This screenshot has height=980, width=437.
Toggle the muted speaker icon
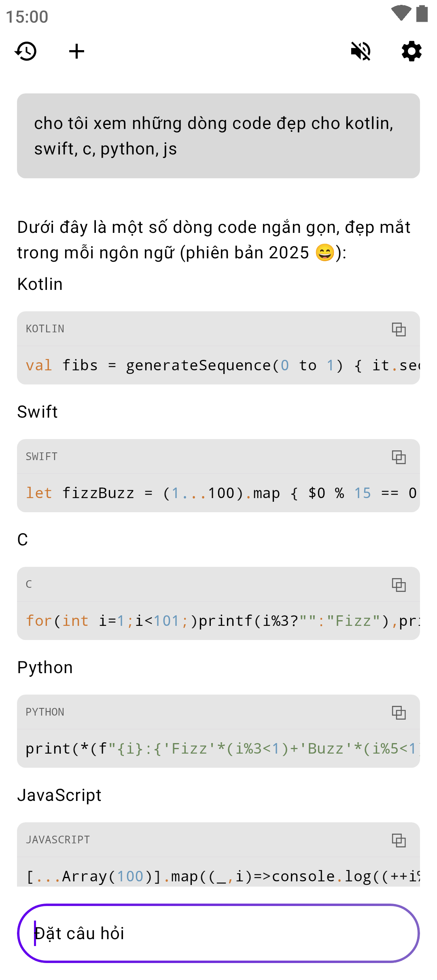361,51
